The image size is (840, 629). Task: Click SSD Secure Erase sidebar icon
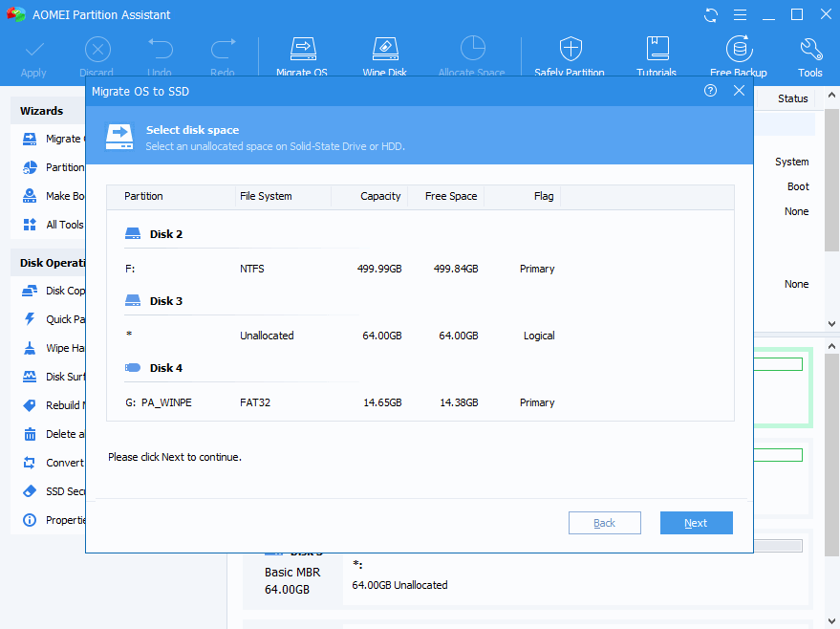(x=30, y=491)
